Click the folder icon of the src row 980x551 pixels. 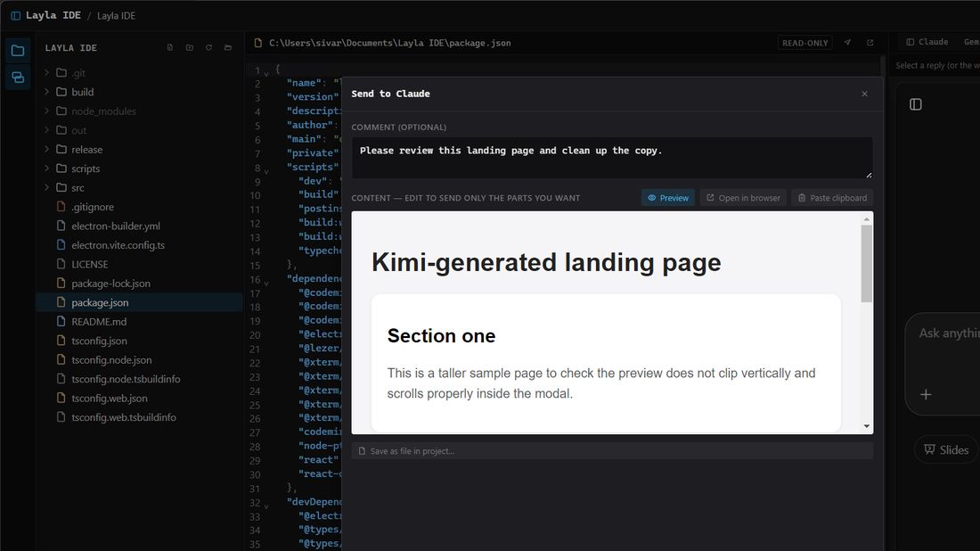coord(61,187)
